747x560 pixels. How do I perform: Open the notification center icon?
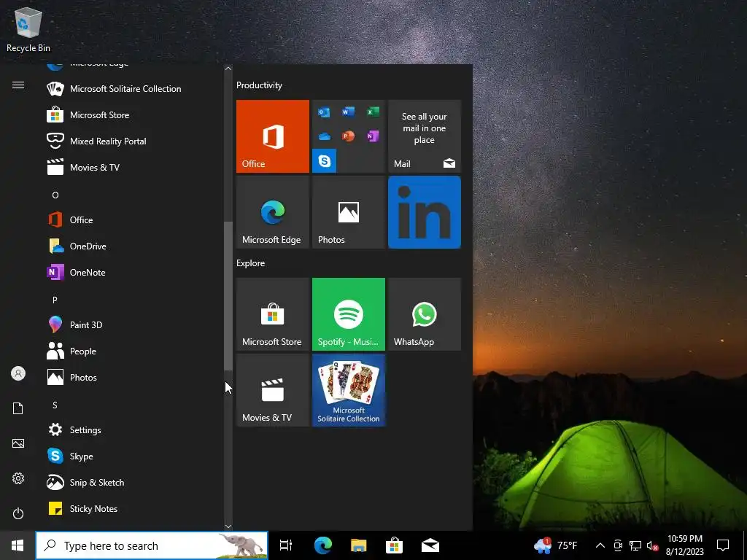723,545
